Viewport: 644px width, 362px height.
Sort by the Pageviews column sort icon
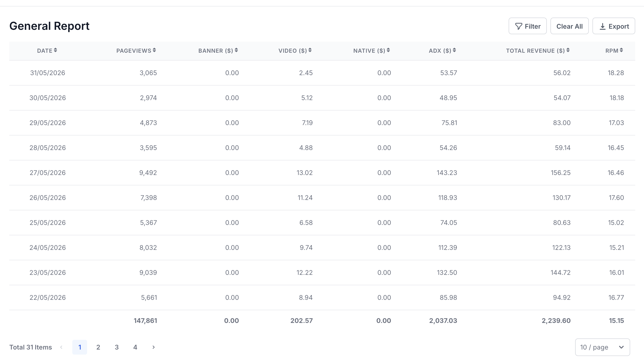[x=154, y=50]
